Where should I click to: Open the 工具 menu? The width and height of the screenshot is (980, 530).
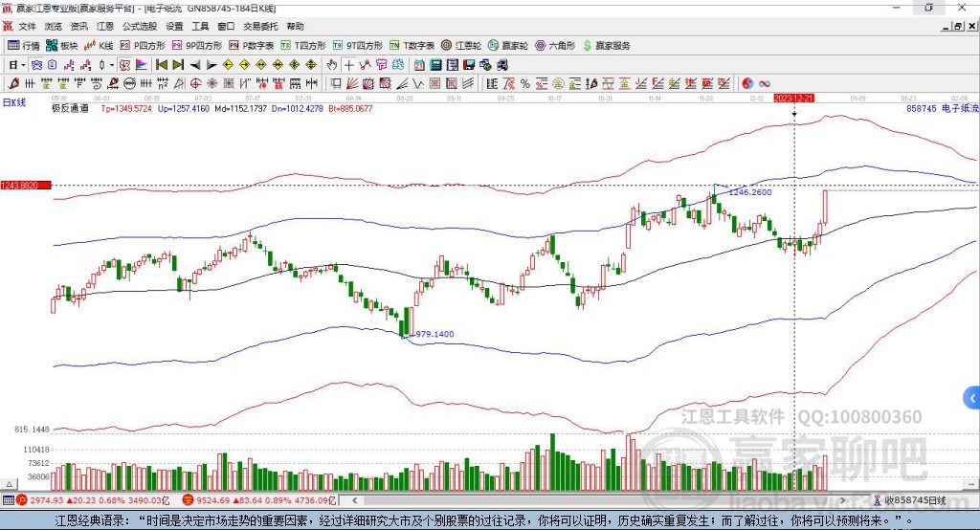(200, 26)
